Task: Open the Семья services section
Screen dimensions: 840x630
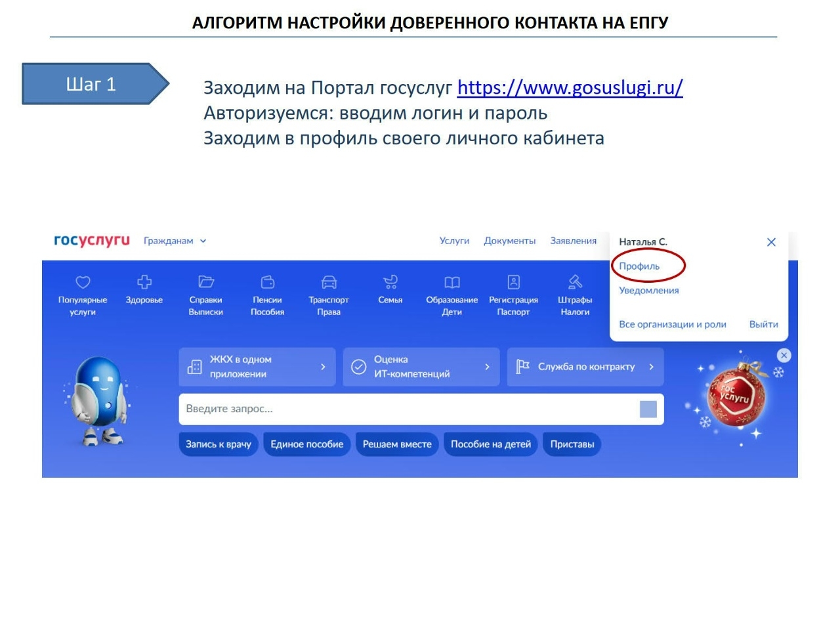Action: click(390, 292)
